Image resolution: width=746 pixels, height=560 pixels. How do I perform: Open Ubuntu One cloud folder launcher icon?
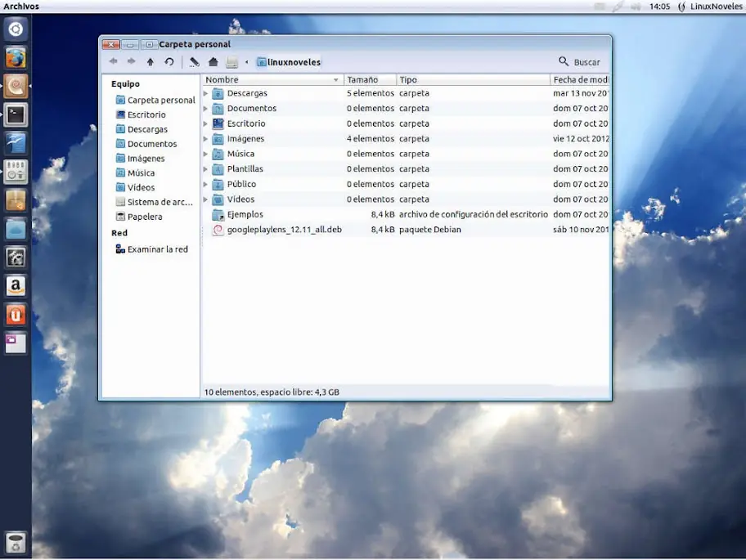[16, 229]
